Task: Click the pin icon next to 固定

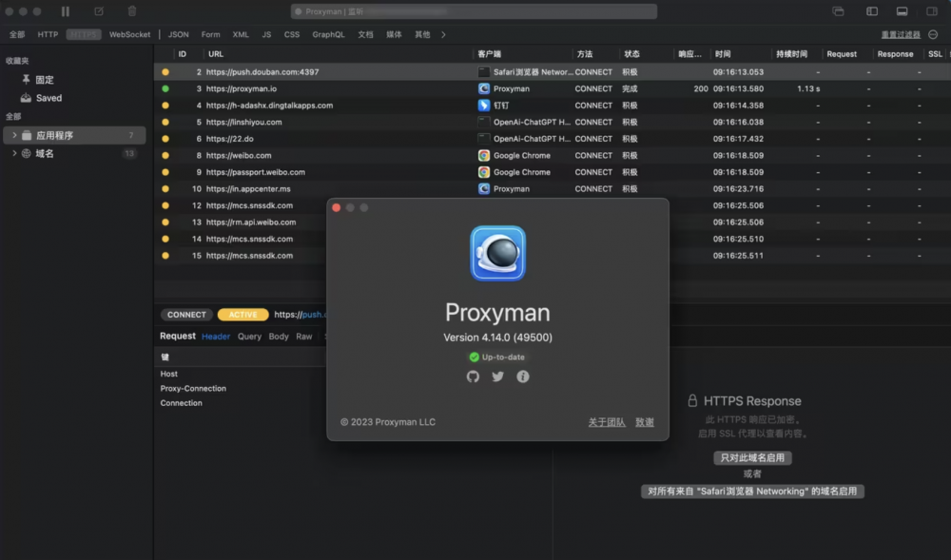Action: (26, 80)
